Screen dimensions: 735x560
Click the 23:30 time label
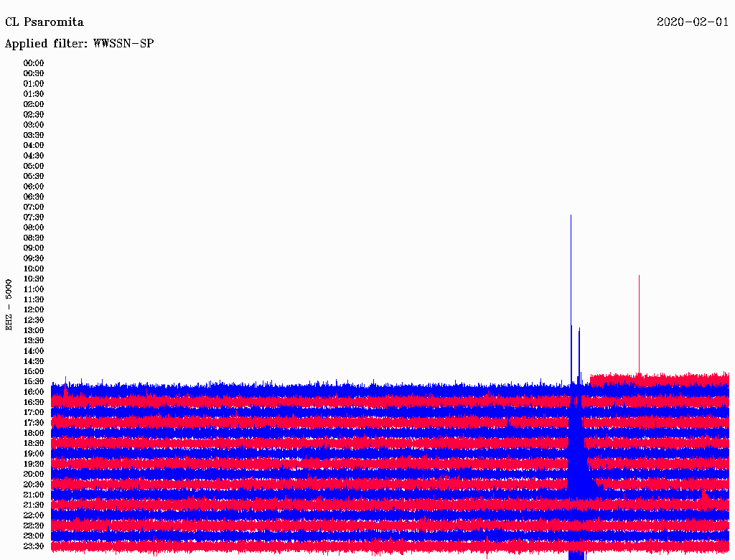coord(34,546)
